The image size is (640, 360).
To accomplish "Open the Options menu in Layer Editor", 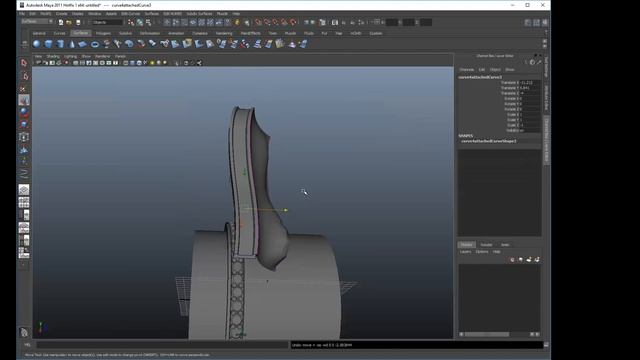I will coord(482,252).
